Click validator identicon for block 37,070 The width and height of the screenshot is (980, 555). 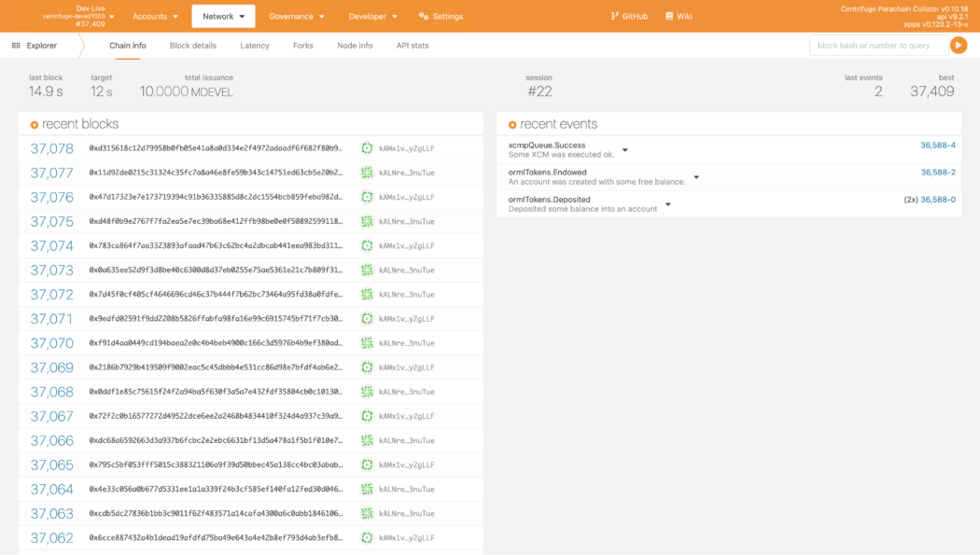point(367,343)
